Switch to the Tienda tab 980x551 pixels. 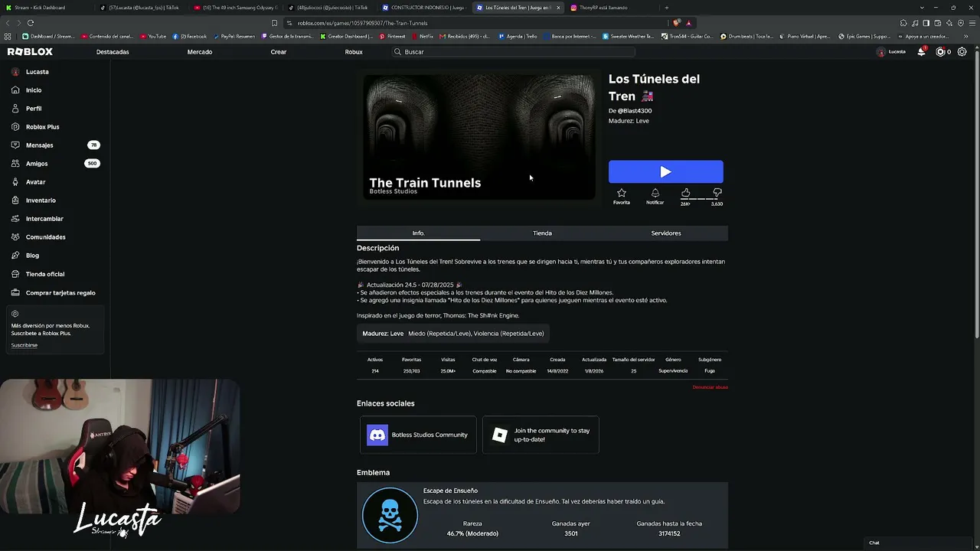tap(542, 233)
